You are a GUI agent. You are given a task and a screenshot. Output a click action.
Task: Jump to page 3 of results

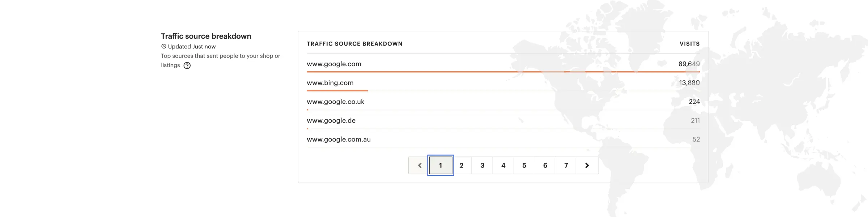482,165
